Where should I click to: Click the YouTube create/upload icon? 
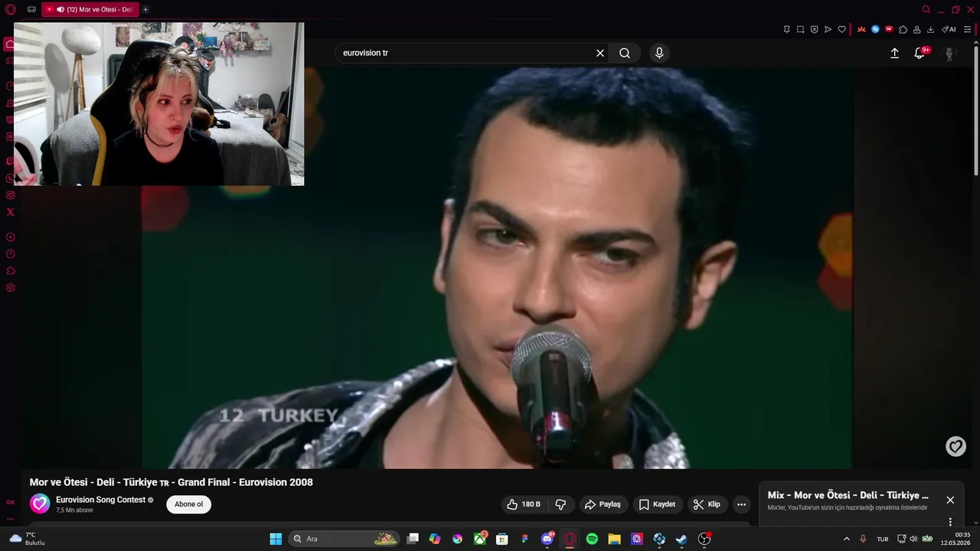pyautogui.click(x=894, y=53)
